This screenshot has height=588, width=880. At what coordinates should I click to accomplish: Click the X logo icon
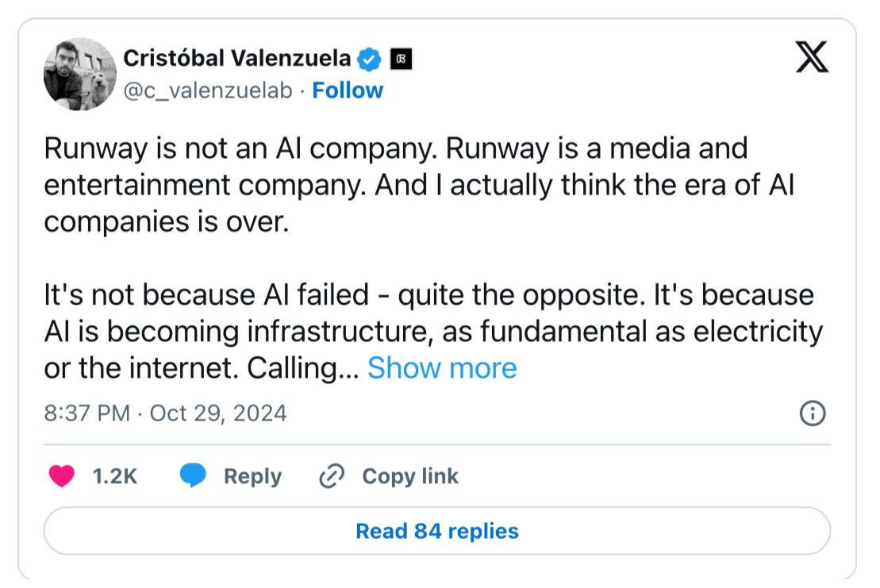811,56
